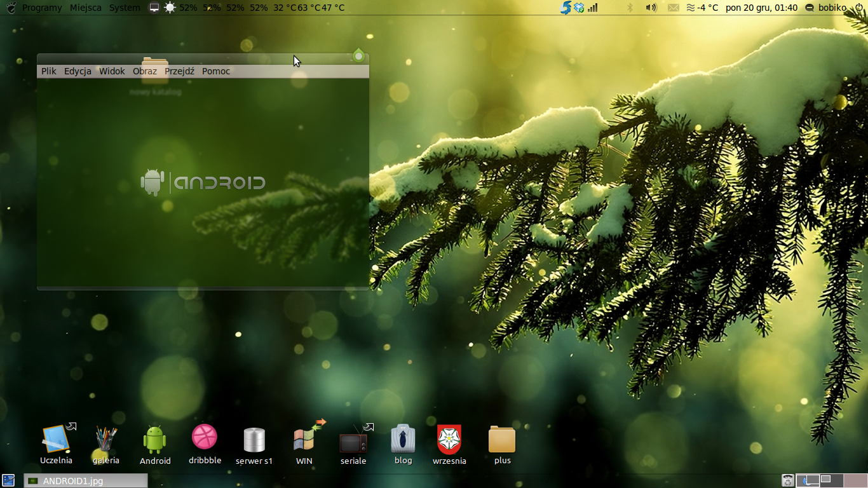Expand the Miejsca places menu
The width and height of the screenshot is (868, 488).
coord(86,8)
